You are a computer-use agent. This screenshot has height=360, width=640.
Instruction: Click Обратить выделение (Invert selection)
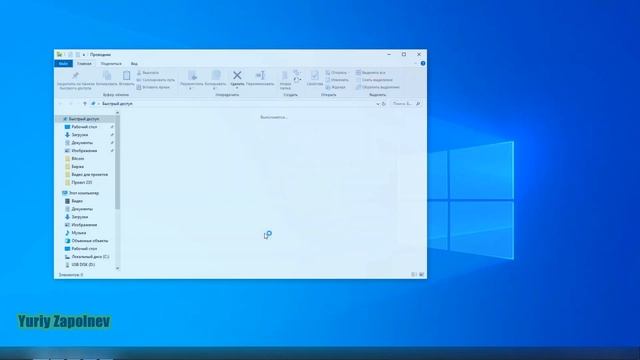click(378, 87)
